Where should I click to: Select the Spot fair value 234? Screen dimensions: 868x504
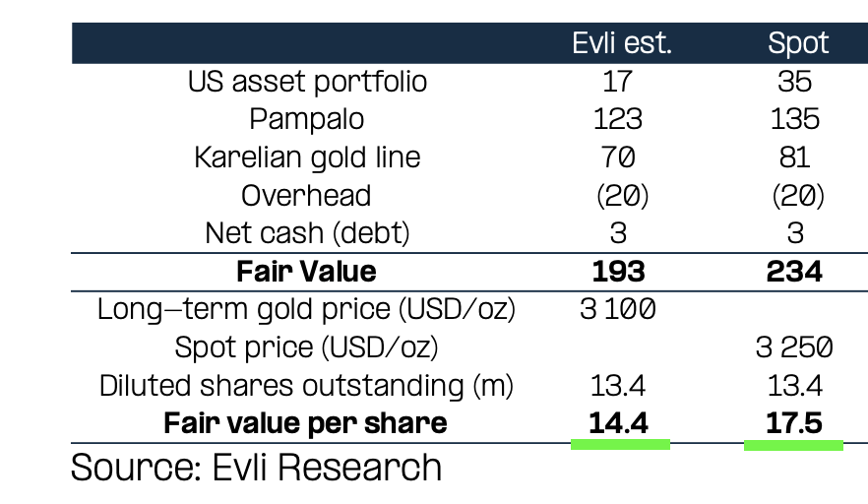click(x=794, y=272)
